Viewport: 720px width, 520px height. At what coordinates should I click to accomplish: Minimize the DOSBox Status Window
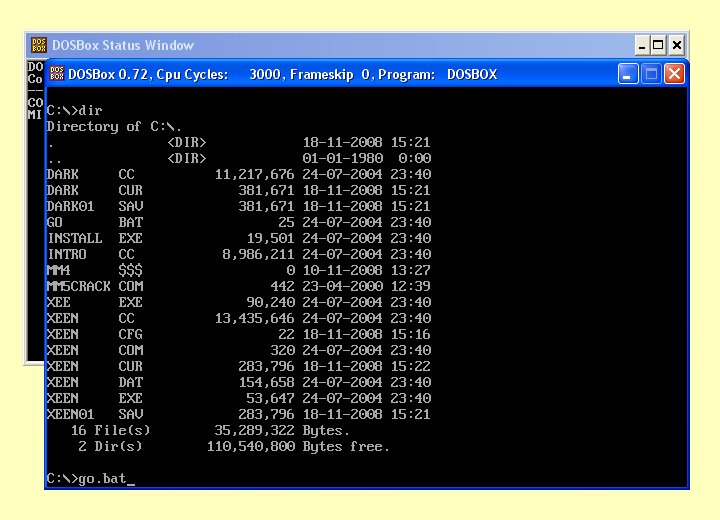(x=642, y=45)
